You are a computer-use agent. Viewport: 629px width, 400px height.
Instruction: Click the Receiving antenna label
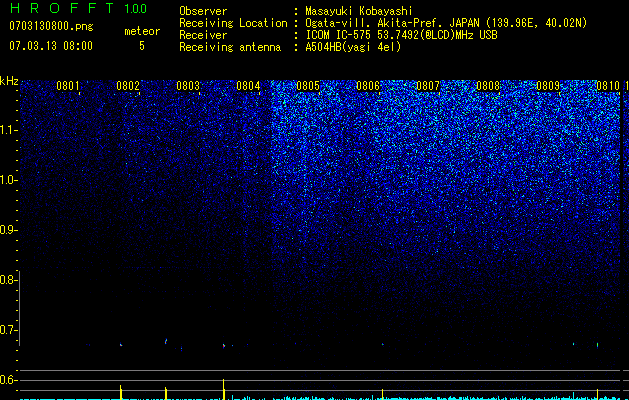[x=230, y=47]
